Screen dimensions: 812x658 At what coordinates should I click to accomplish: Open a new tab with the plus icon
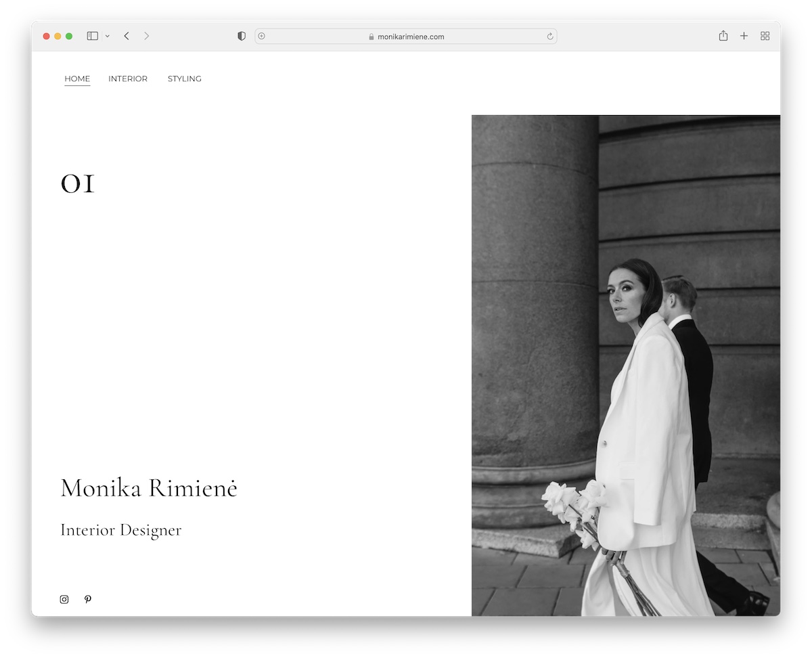pos(744,36)
